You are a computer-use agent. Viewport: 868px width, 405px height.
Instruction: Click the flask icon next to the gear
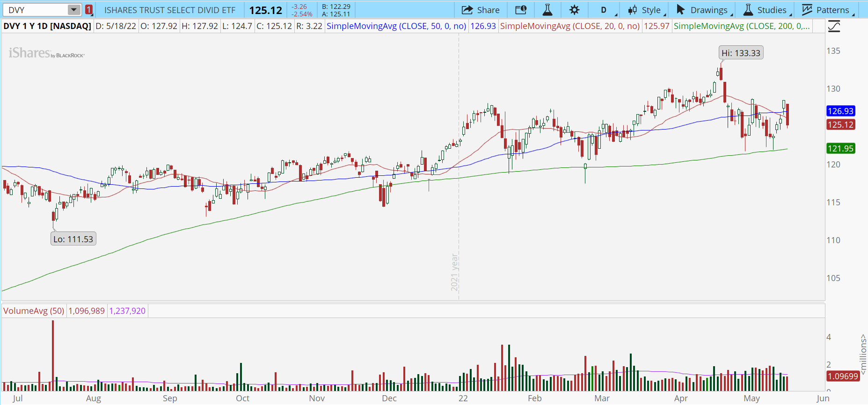click(547, 10)
